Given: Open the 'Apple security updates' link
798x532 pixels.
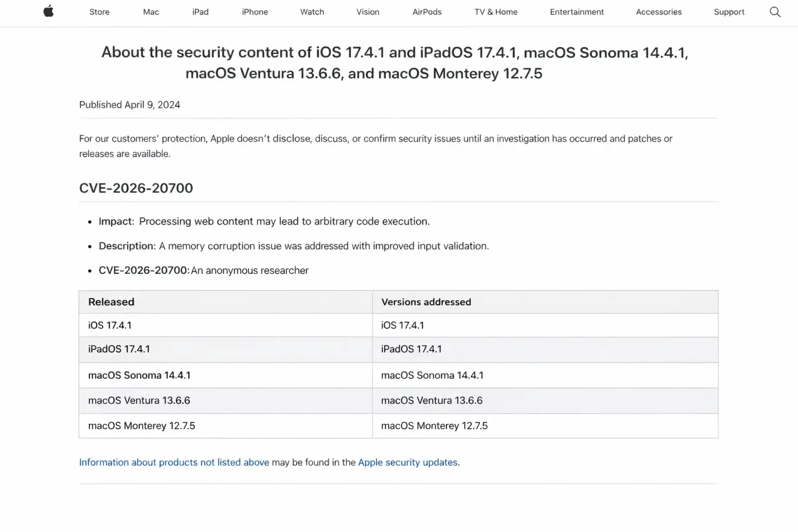Looking at the screenshot, I should [x=408, y=462].
